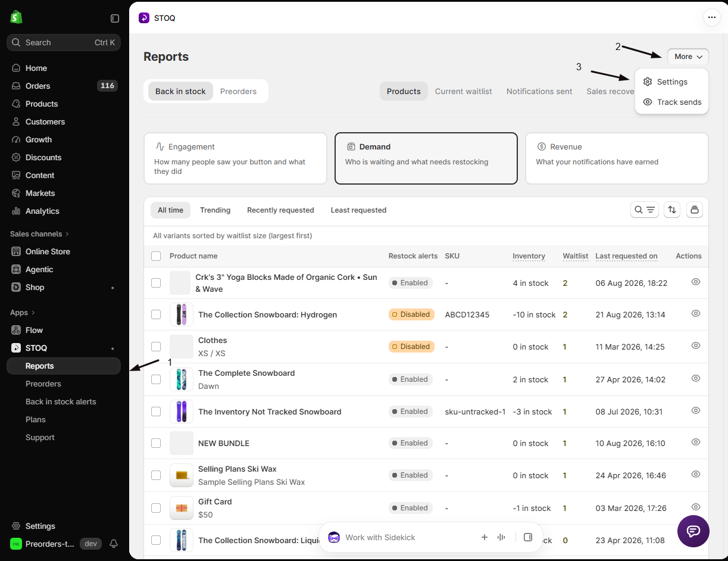This screenshot has height=561, width=728.
Task: Open search and filter icon button
Action: coord(645,210)
